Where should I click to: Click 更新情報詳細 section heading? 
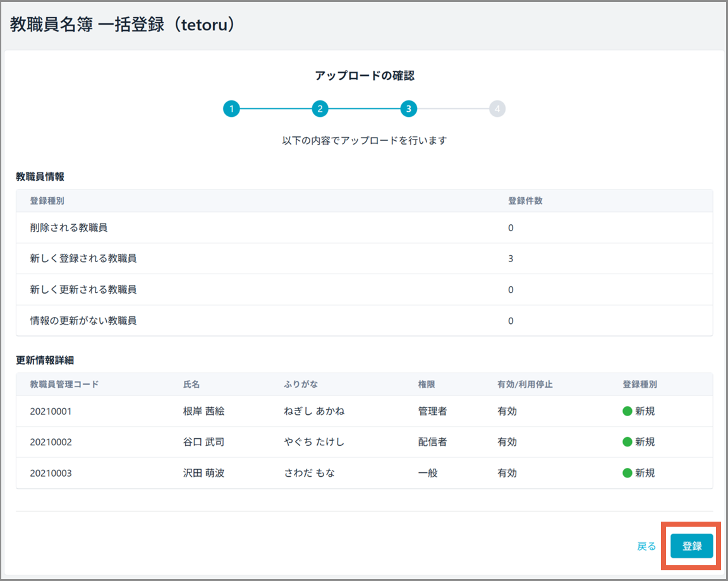[45, 360]
